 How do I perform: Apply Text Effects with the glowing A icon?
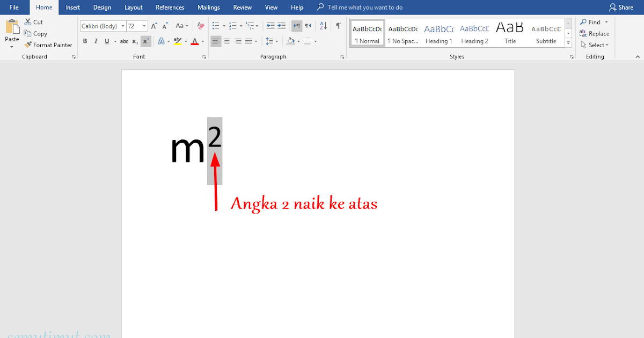point(162,41)
